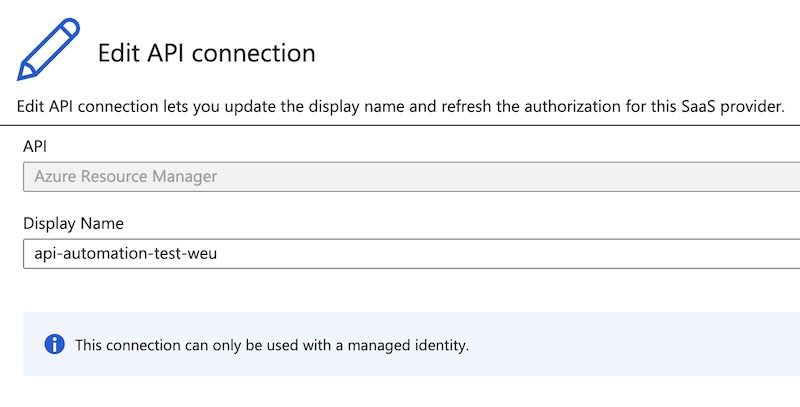Click the horizontal divider below the description

(400, 125)
